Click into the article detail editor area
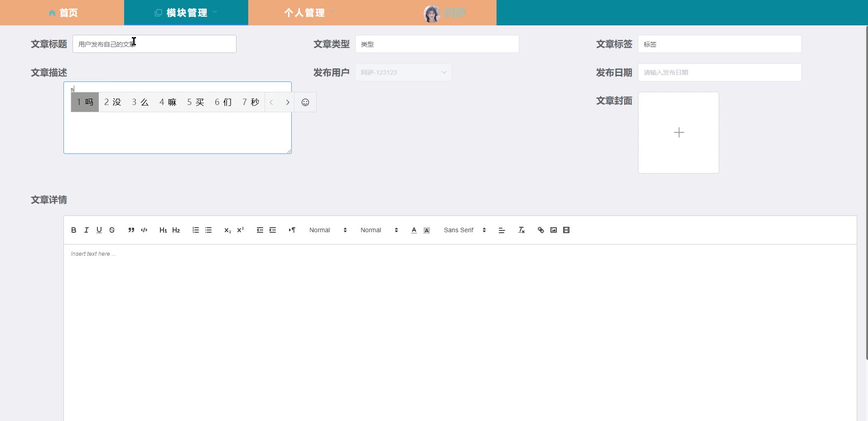 pos(460,333)
